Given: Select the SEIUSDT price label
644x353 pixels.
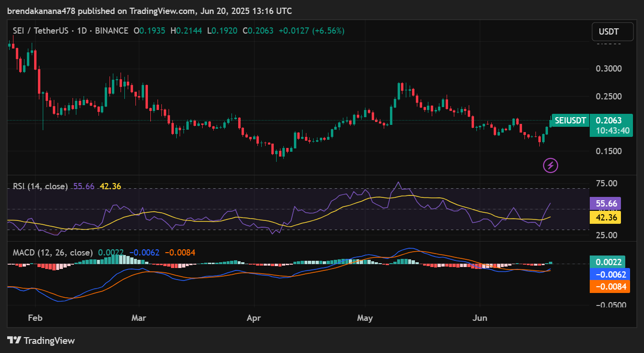Looking at the screenshot, I should tap(570, 121).
